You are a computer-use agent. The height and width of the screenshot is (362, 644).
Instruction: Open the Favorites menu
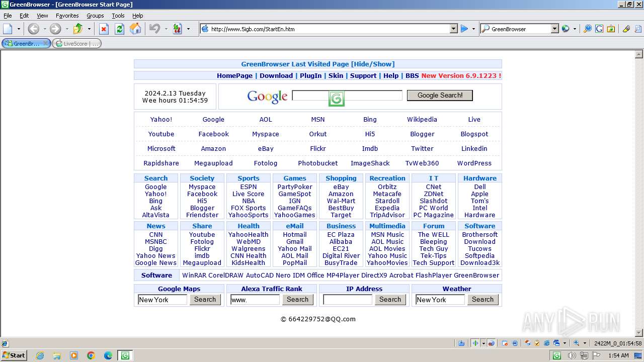67,16
